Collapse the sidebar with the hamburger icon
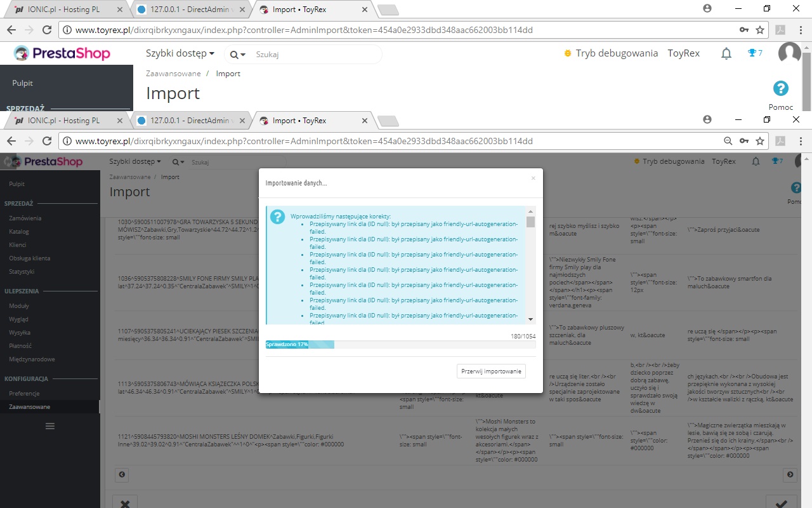 coord(50,425)
